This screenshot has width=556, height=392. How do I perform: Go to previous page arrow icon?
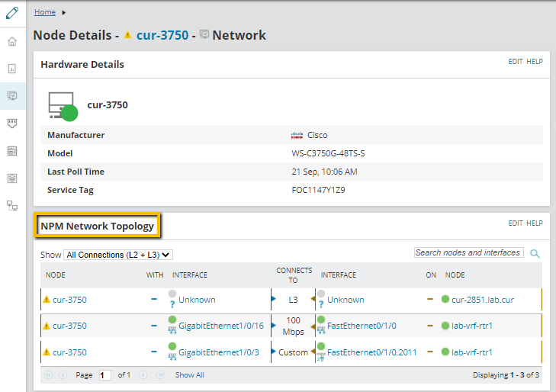(x=63, y=375)
